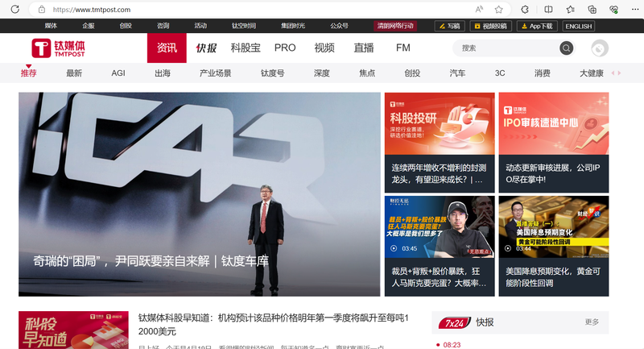Select the 科股宝 main tab
Screen dimensions: 644x349
(x=246, y=48)
